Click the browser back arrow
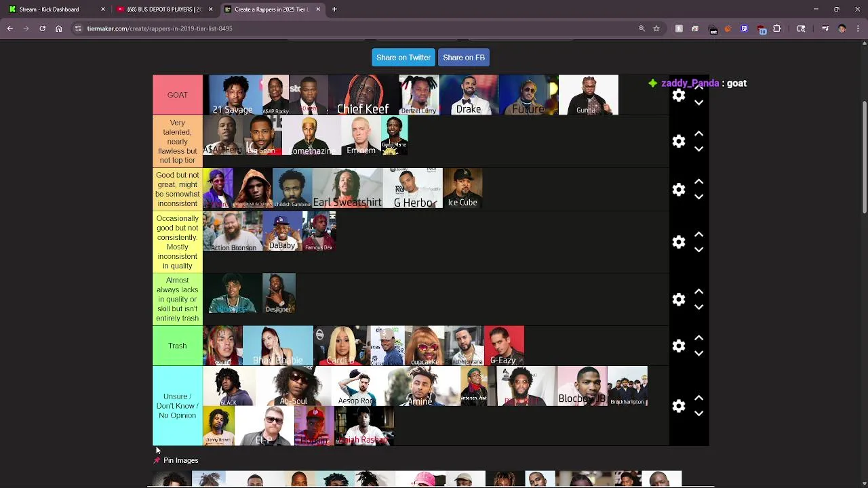The width and height of the screenshot is (868, 488). [10, 28]
